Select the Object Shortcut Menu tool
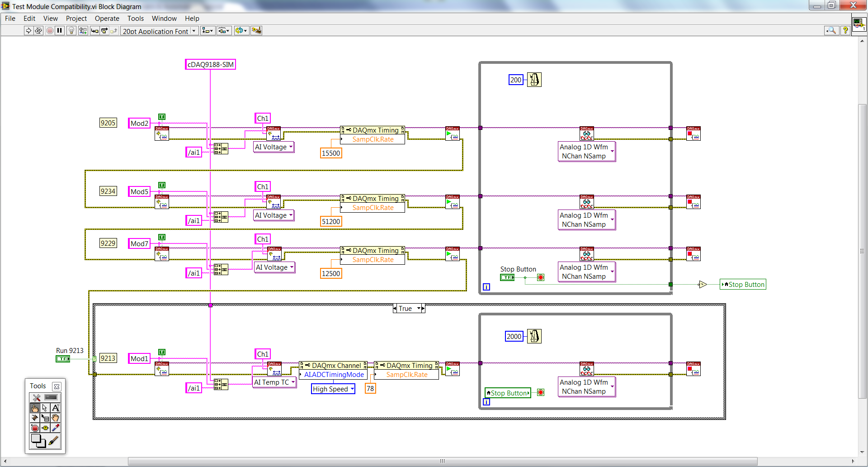 pos(45,418)
